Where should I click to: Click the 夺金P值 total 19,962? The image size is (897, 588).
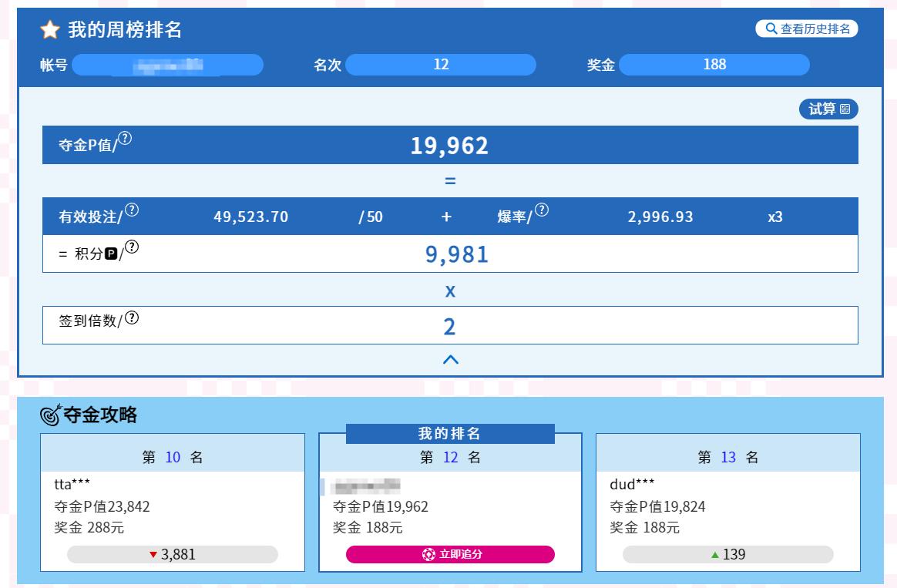pyautogui.click(x=449, y=146)
